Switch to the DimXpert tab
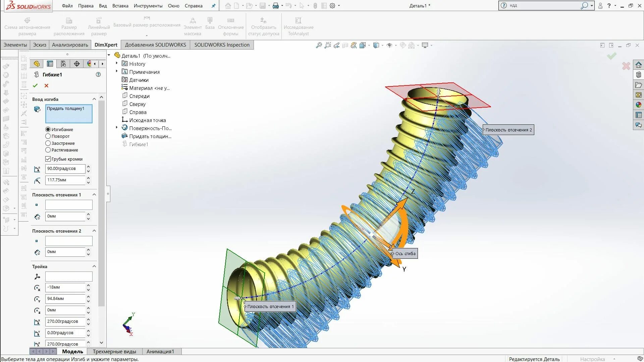644x362 pixels. pyautogui.click(x=106, y=45)
